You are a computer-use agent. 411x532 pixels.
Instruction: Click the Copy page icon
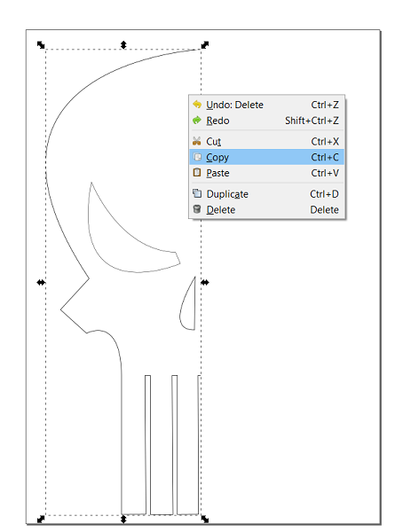[197, 157]
